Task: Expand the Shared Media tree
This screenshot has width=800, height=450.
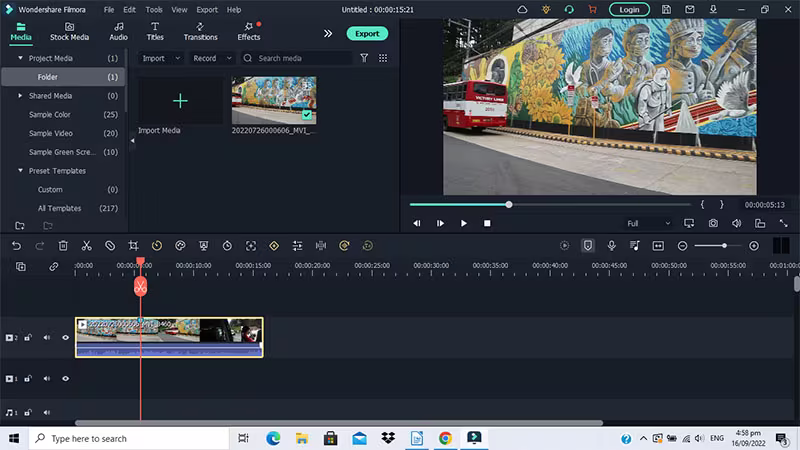Action: click(x=20, y=96)
